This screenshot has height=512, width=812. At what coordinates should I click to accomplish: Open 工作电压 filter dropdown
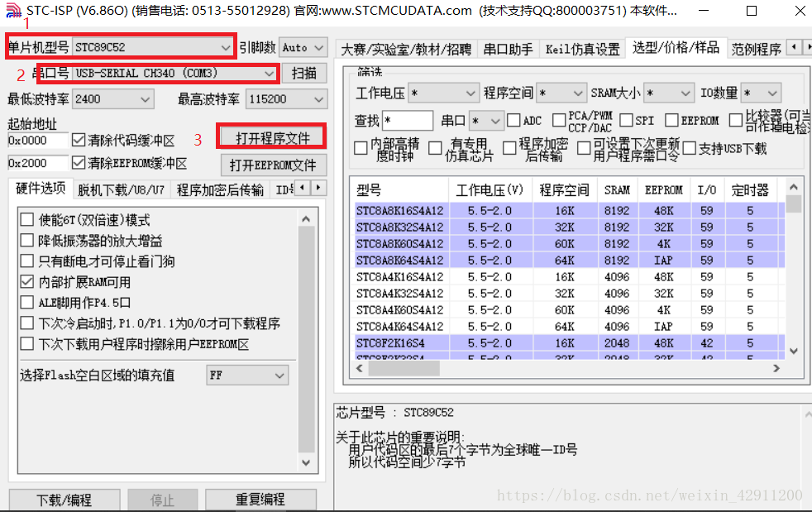(x=442, y=93)
